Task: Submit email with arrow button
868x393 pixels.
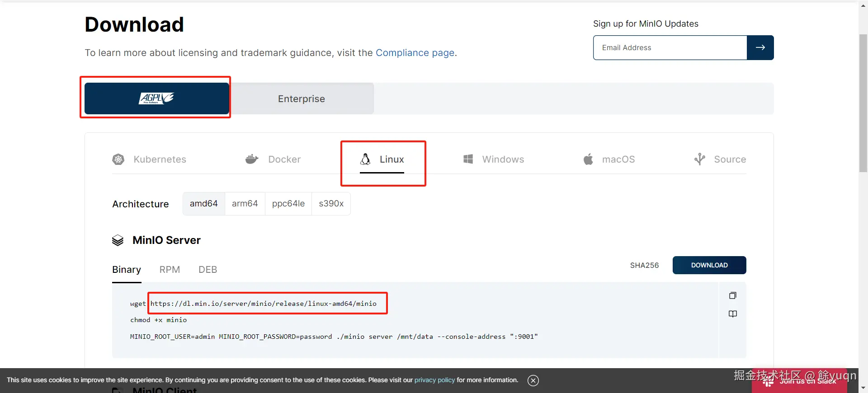Action: pos(760,47)
